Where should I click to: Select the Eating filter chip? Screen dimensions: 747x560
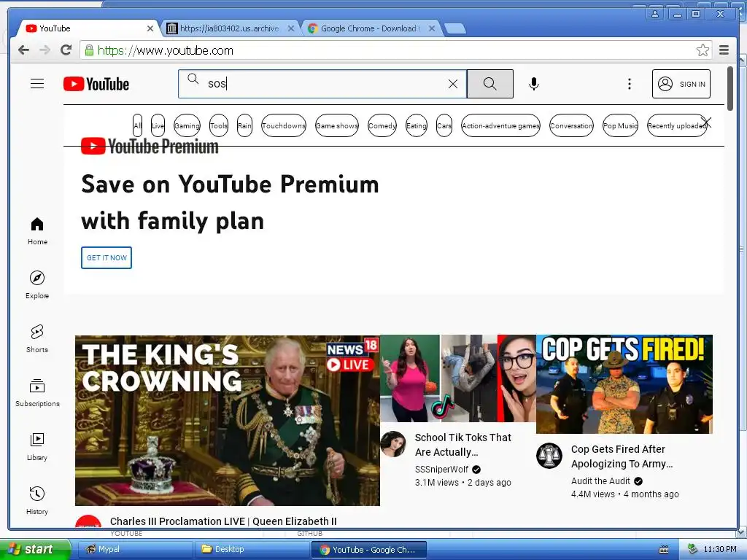click(x=417, y=125)
